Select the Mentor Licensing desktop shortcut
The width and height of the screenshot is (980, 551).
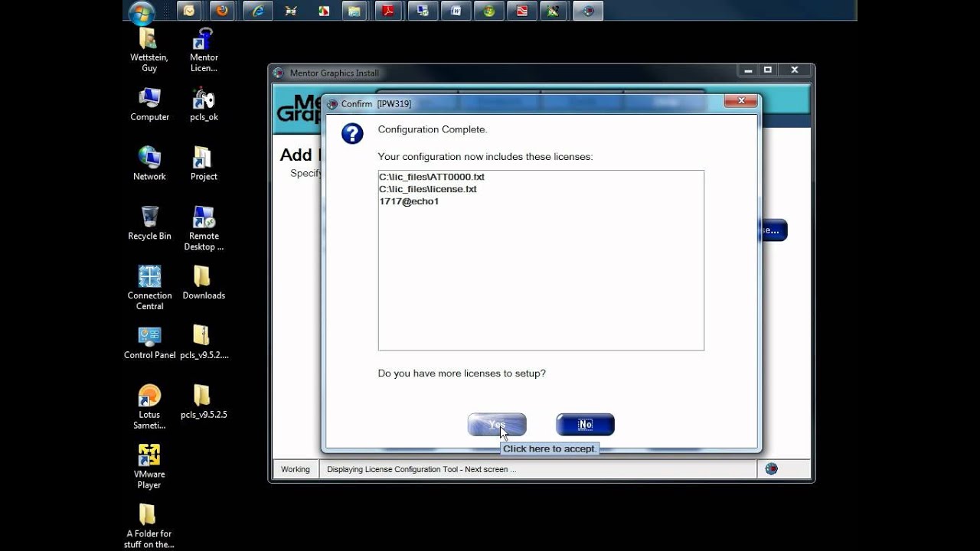pyautogui.click(x=204, y=51)
